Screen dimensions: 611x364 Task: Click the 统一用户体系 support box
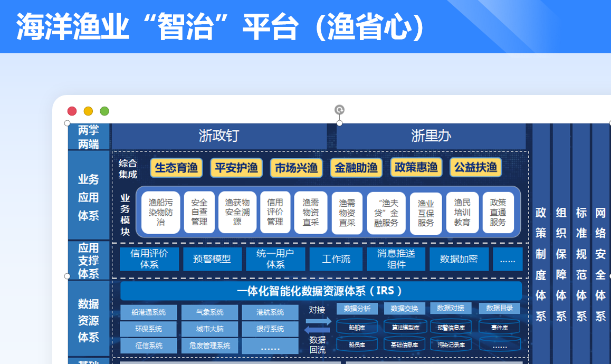click(275, 259)
